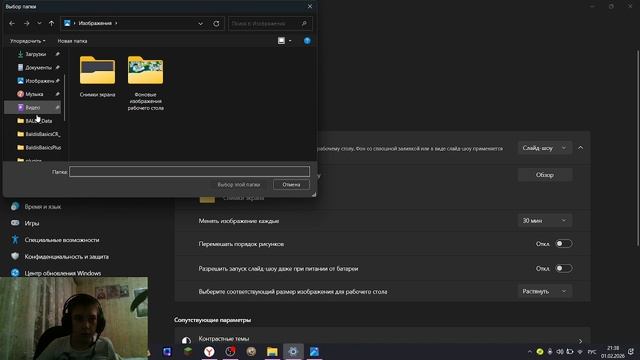Screen dimensions: 640x360
Task: Select Изображения in navigation pane
Action: (x=39, y=81)
